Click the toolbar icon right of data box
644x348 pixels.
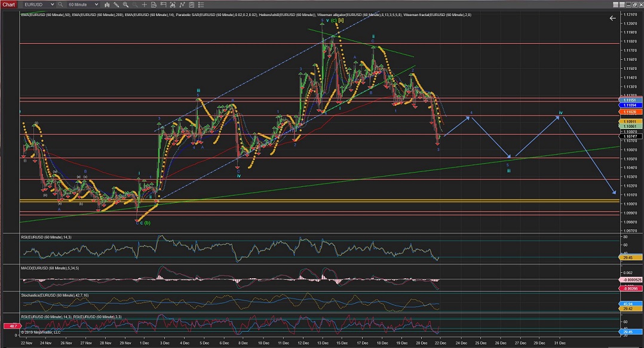click(163, 5)
